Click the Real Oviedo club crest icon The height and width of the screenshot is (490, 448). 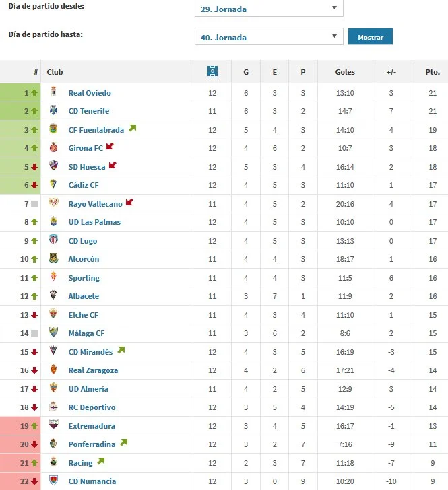54,93
